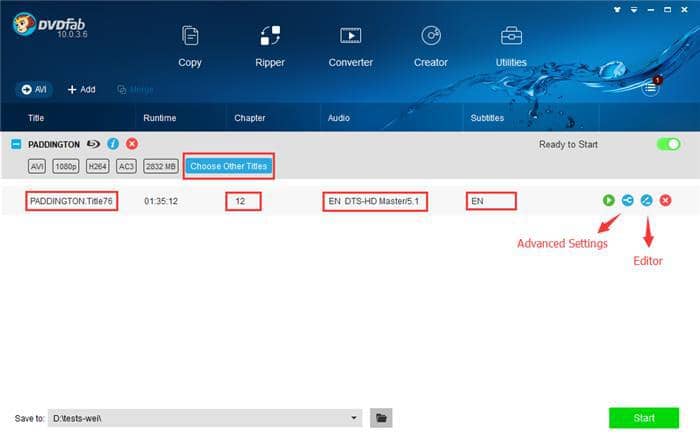This screenshot has height=436, width=700.
Task: Open the task queue list icon
Action: tap(650, 87)
